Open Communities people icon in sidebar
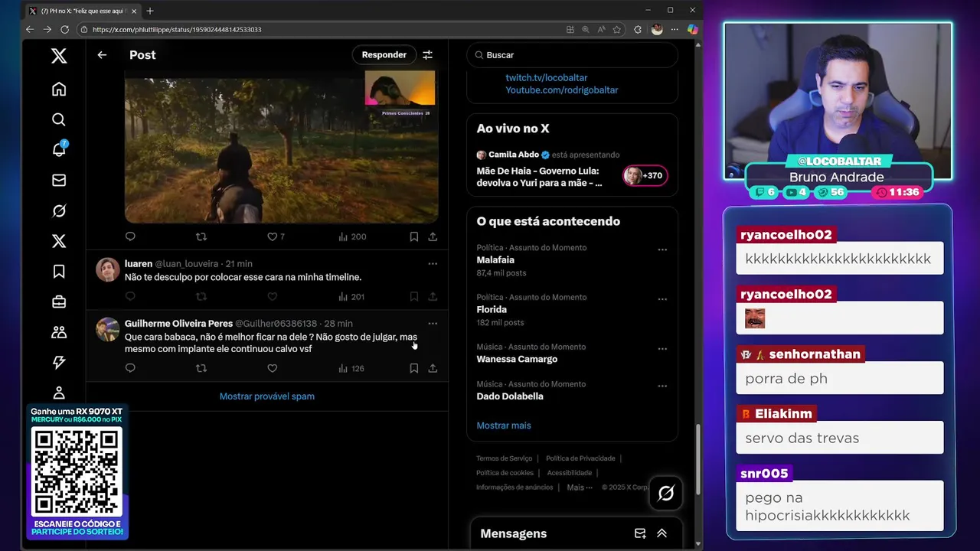The image size is (980, 551). (x=59, y=332)
